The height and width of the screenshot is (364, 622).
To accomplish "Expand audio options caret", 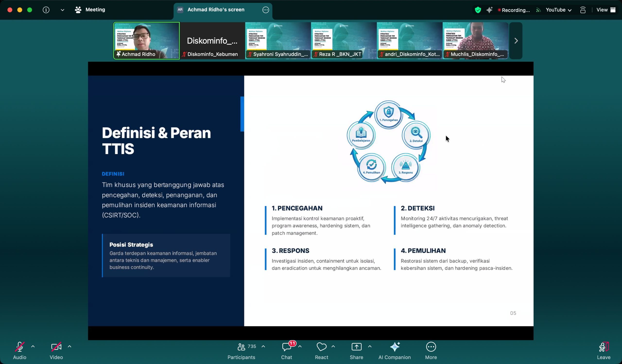I will coord(33,347).
